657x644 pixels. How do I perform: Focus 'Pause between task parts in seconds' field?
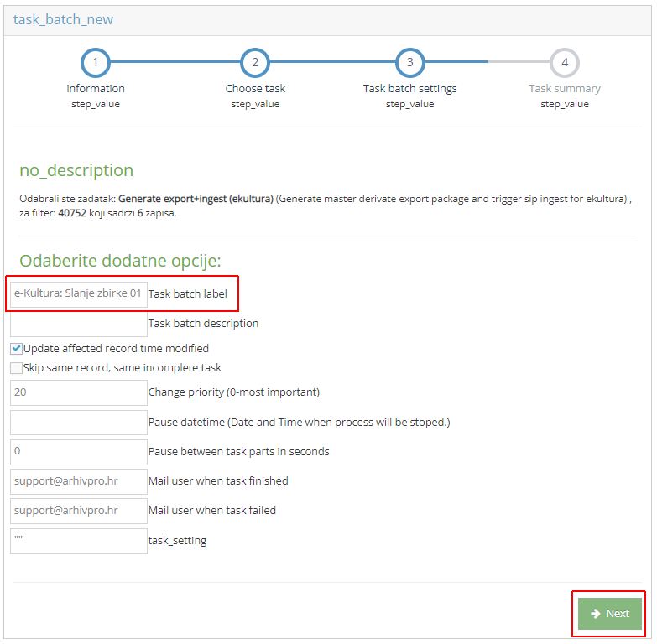[x=79, y=452]
